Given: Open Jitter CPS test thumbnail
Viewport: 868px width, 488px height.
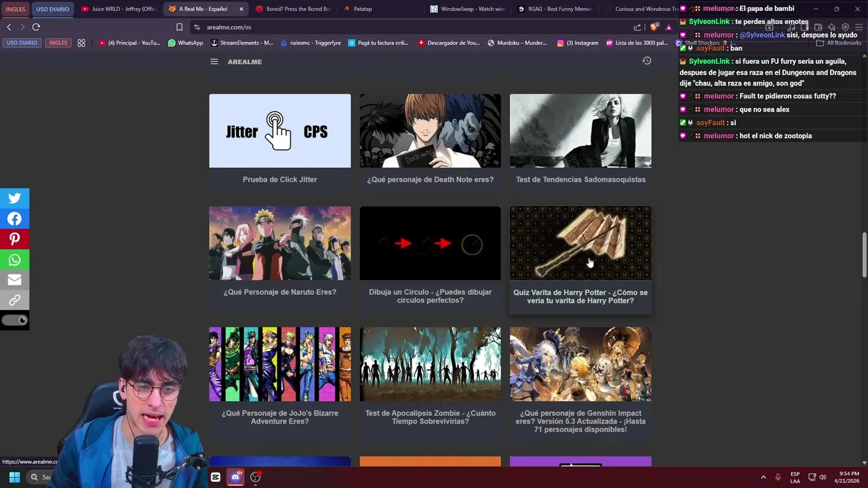Looking at the screenshot, I should click(280, 131).
